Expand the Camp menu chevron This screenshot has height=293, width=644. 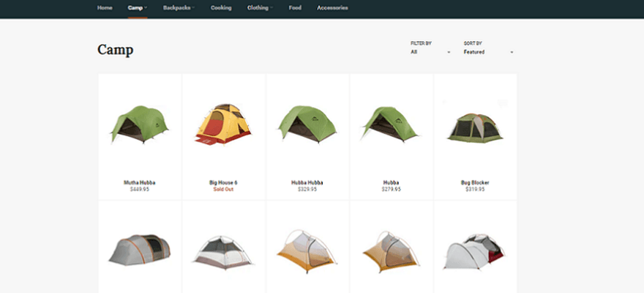[x=146, y=8]
